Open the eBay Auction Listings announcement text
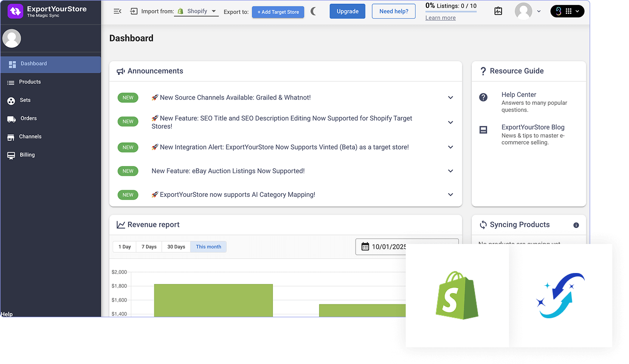The height and width of the screenshot is (364, 629). (228, 171)
